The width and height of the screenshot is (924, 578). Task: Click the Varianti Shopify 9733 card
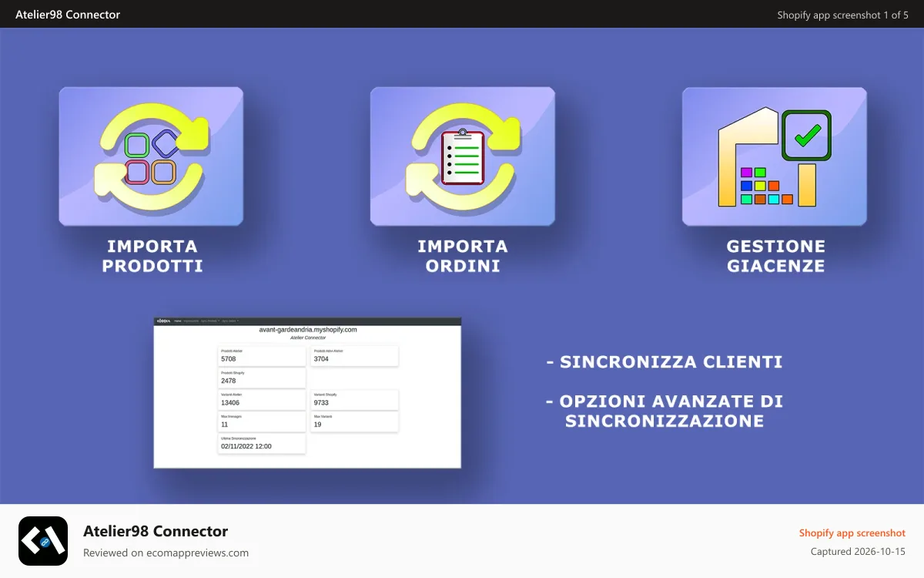coord(354,400)
